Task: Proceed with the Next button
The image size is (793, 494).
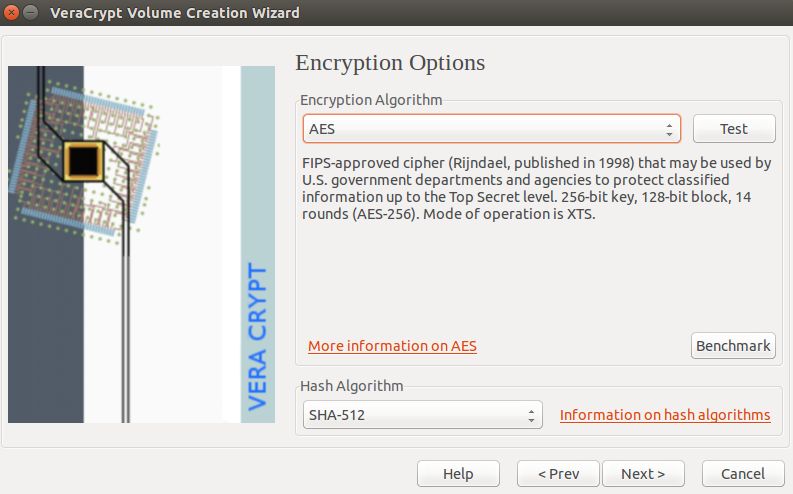Action: tap(643, 474)
